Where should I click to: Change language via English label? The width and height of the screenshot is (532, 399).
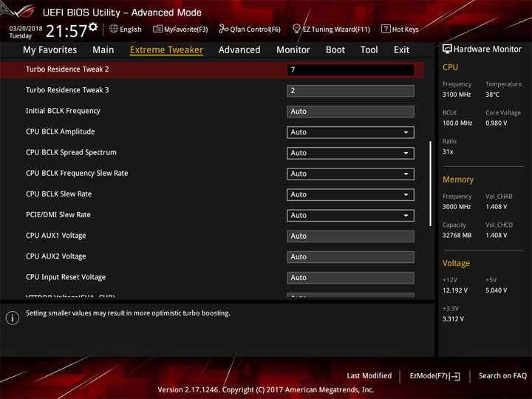click(x=131, y=29)
